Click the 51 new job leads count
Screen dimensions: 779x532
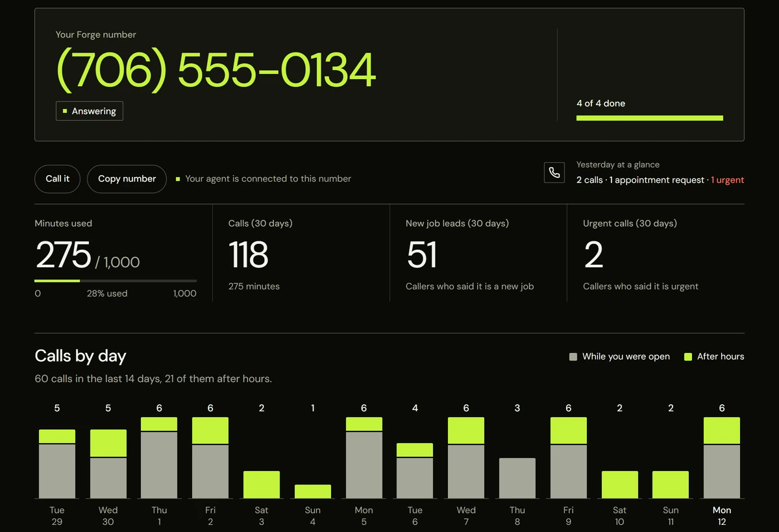[422, 255]
